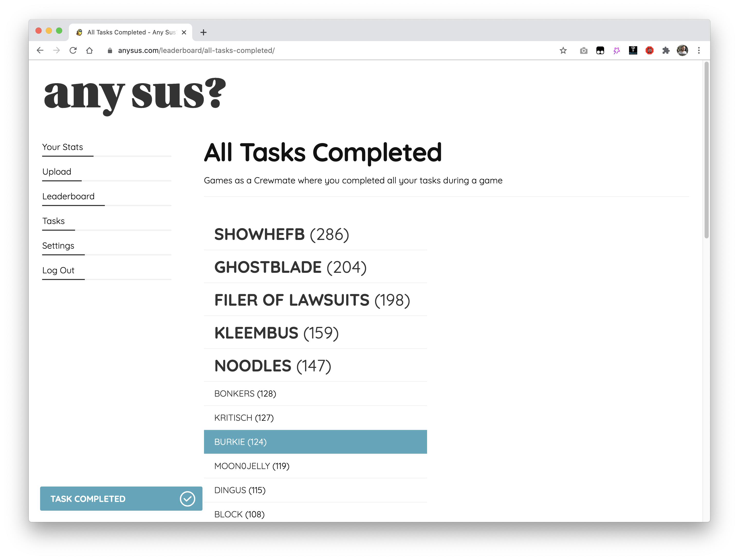Click the home button in the toolbar
This screenshot has width=739, height=560.
pos(89,50)
